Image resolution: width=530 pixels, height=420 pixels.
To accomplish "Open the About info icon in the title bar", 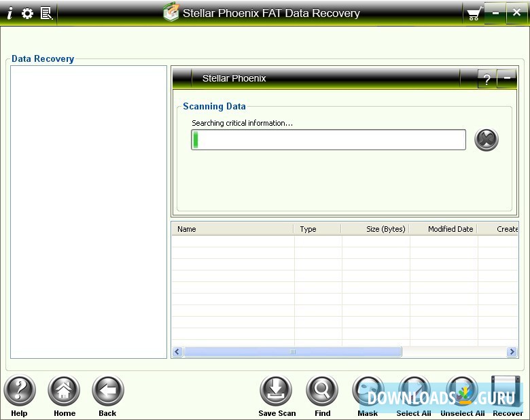I will coord(10,13).
